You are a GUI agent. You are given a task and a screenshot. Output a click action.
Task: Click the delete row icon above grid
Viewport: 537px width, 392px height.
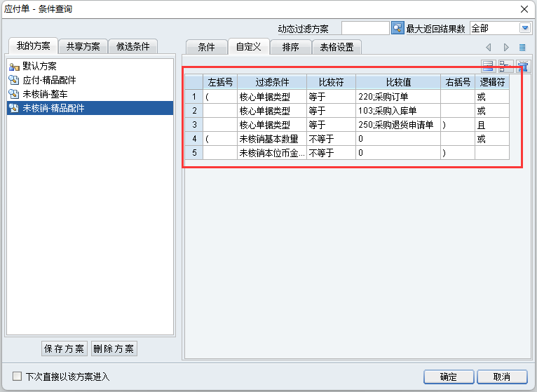505,67
